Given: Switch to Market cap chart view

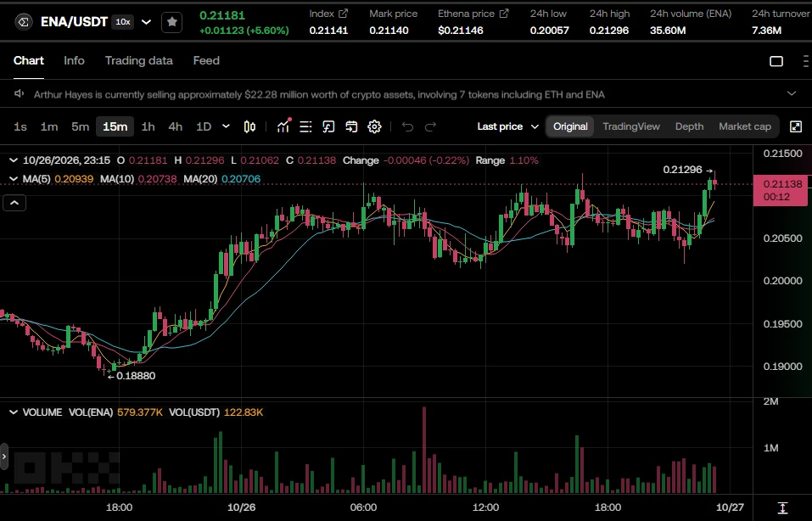Looking at the screenshot, I should tap(745, 126).
